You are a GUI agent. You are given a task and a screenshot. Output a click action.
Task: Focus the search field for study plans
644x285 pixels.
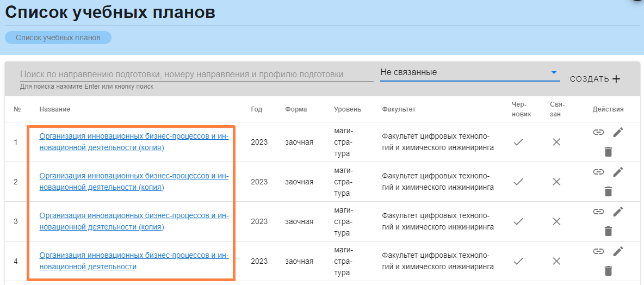(x=196, y=75)
